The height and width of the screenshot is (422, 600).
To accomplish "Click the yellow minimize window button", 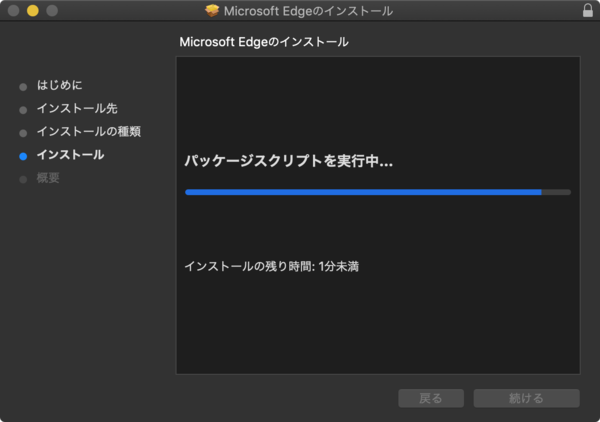I will [x=33, y=11].
